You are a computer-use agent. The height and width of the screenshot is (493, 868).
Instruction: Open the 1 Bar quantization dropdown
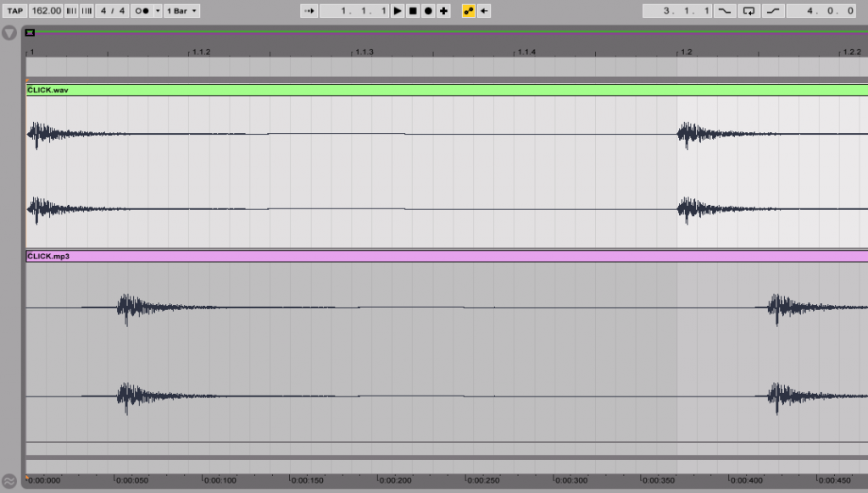(180, 10)
